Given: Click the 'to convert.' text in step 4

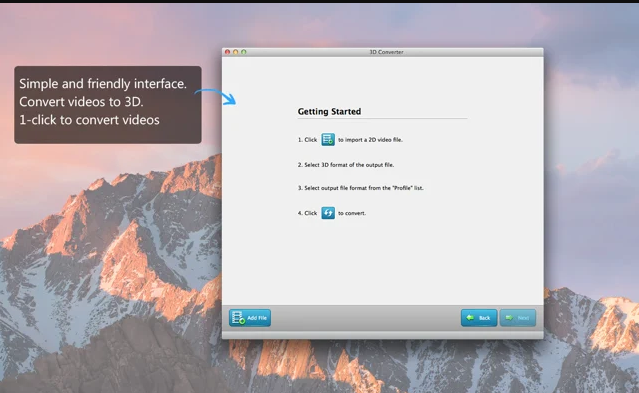Looking at the screenshot, I should click(x=352, y=213).
